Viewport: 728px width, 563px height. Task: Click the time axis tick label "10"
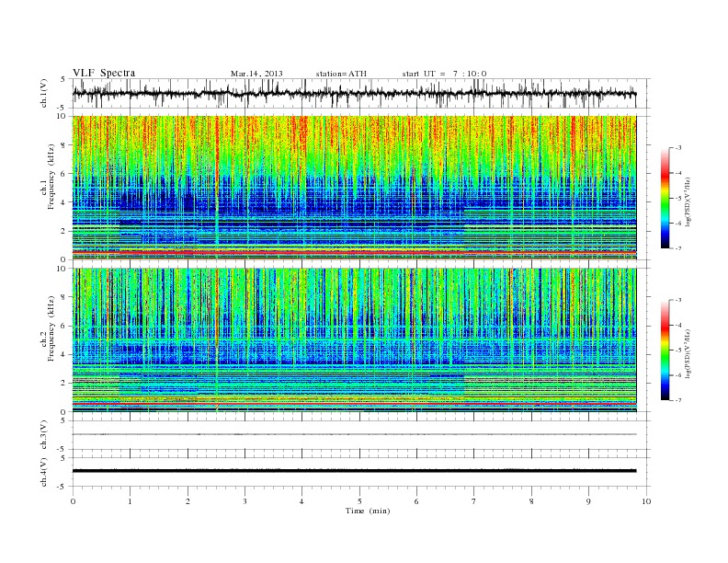(x=646, y=501)
